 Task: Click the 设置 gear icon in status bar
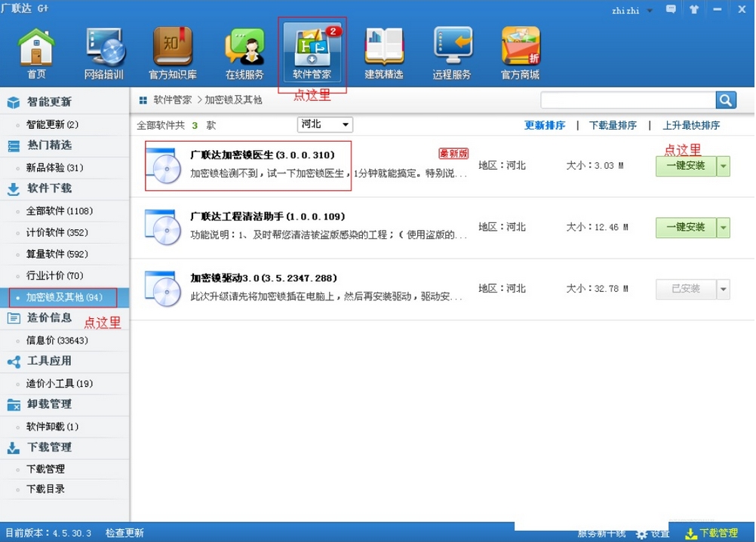pyautogui.click(x=642, y=534)
